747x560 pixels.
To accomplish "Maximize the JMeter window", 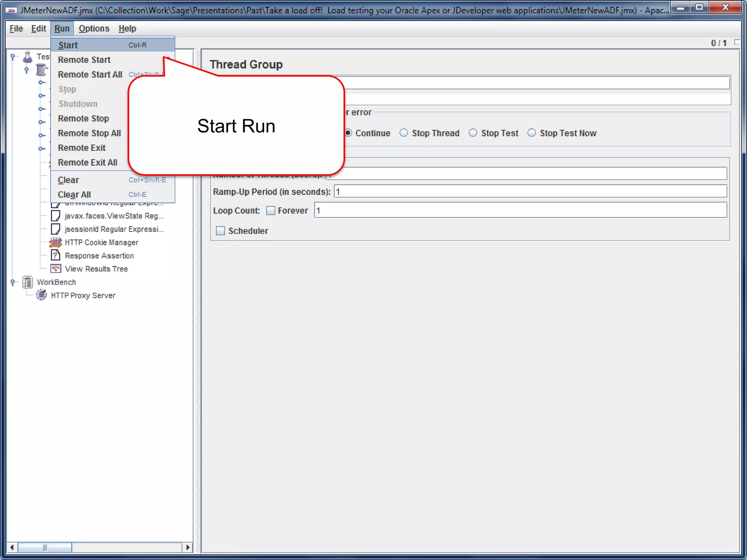I will point(699,7).
